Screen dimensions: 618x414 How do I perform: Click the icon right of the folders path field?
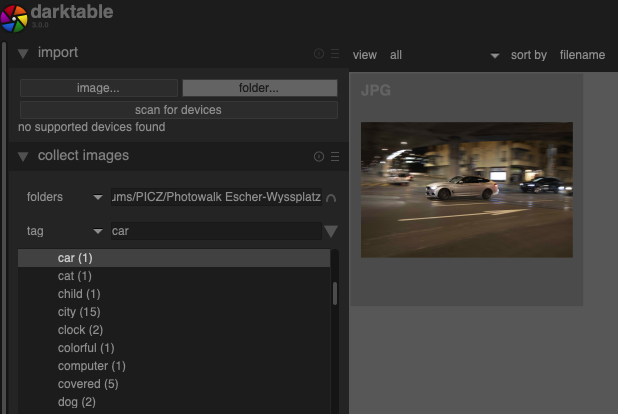tap(331, 198)
